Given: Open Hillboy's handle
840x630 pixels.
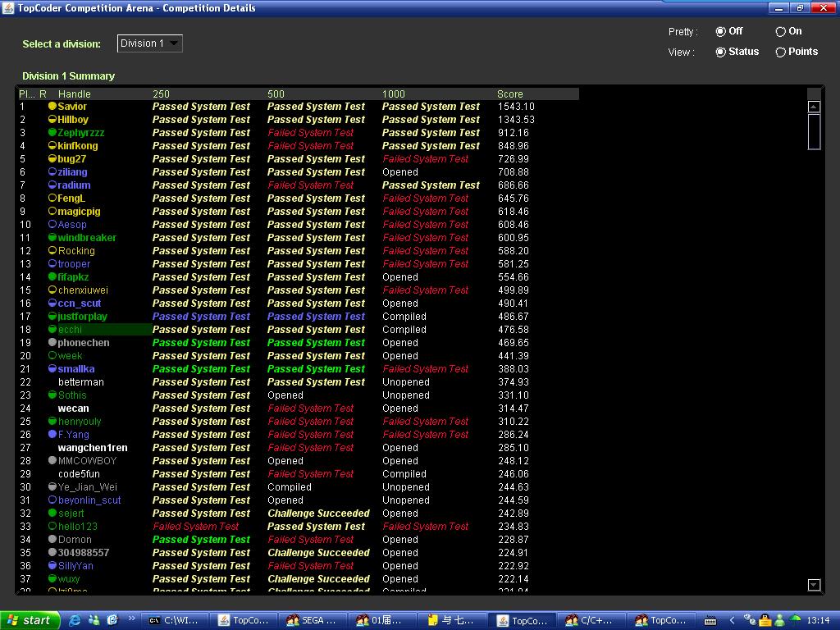Looking at the screenshot, I should [x=73, y=120].
